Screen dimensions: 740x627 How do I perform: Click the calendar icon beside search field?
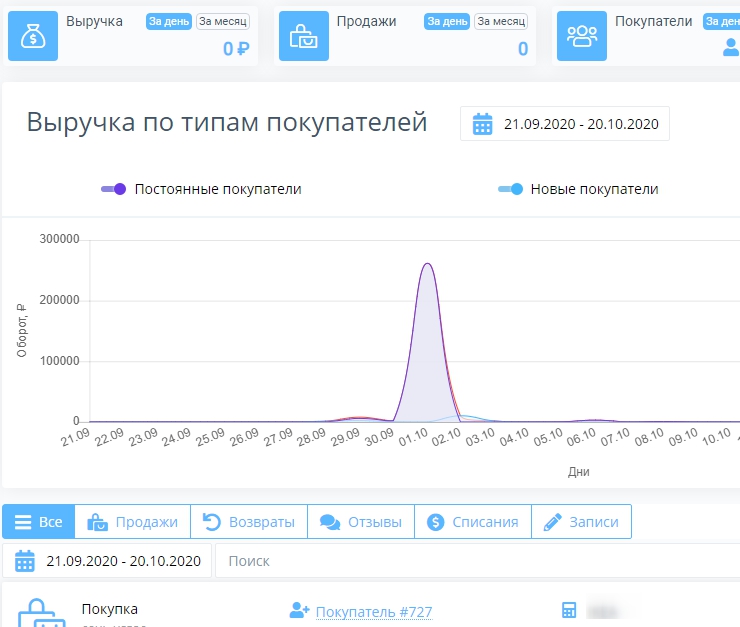[x=26, y=561]
